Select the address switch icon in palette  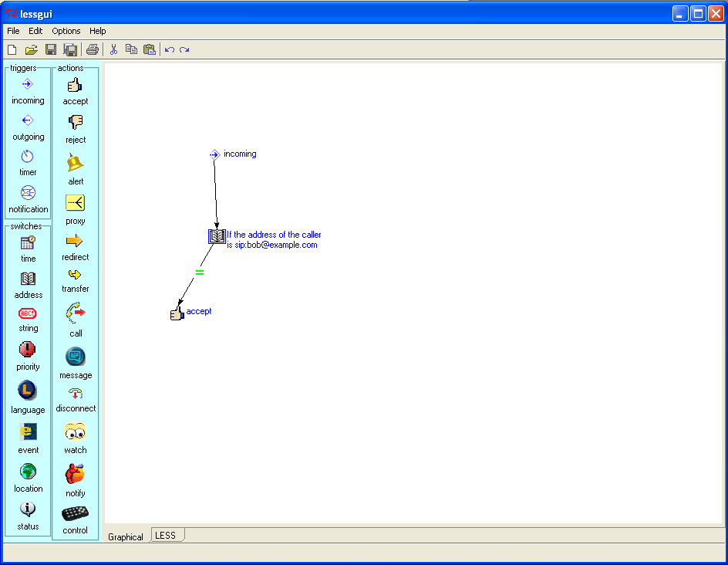pyautogui.click(x=28, y=279)
